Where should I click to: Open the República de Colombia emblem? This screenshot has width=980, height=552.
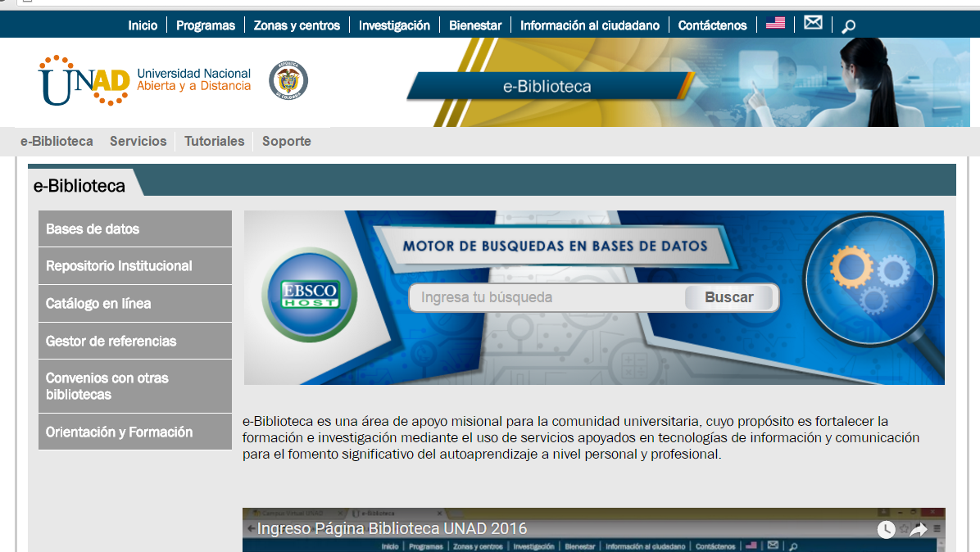(x=288, y=80)
